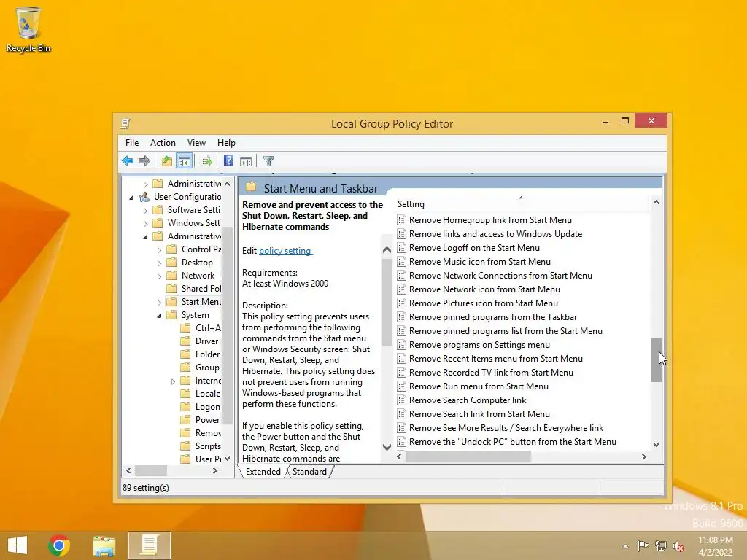
Task: Click the Up one level folder icon
Action: (166, 161)
